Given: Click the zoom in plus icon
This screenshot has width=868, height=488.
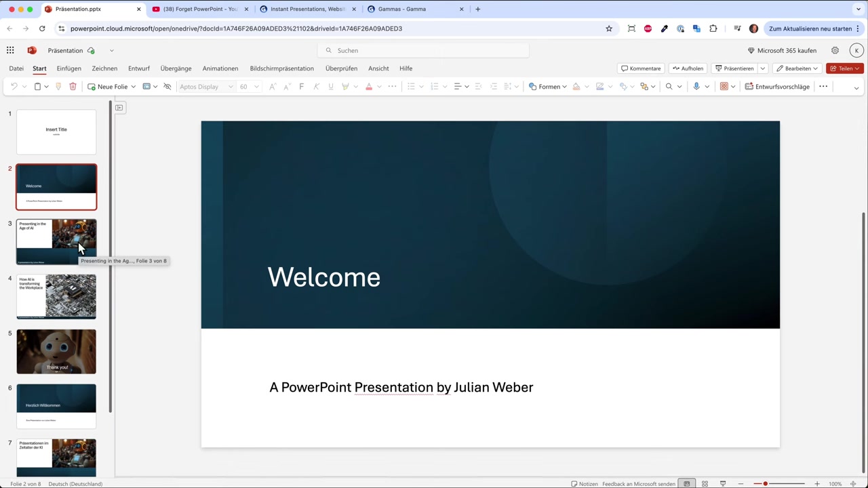Looking at the screenshot, I should [x=817, y=484].
